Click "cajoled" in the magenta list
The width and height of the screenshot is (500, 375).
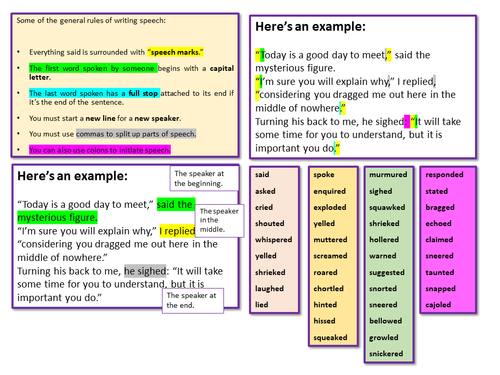pos(438,305)
